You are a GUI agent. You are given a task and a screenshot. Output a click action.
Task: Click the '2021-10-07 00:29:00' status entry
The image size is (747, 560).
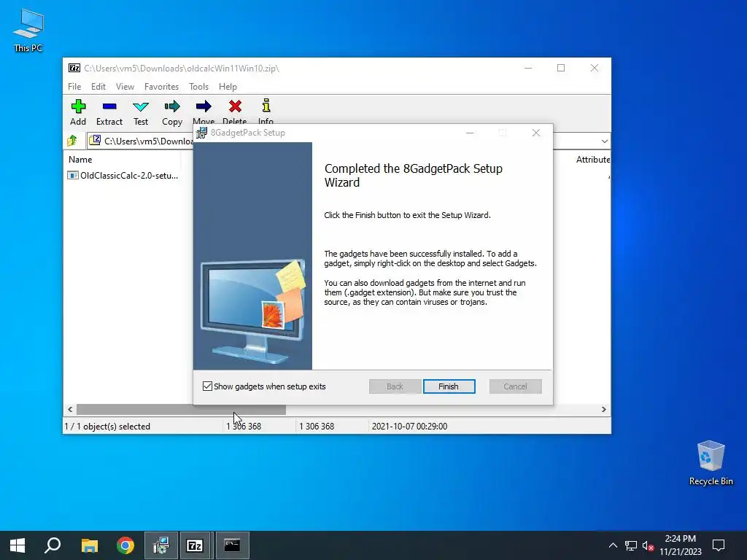point(410,426)
